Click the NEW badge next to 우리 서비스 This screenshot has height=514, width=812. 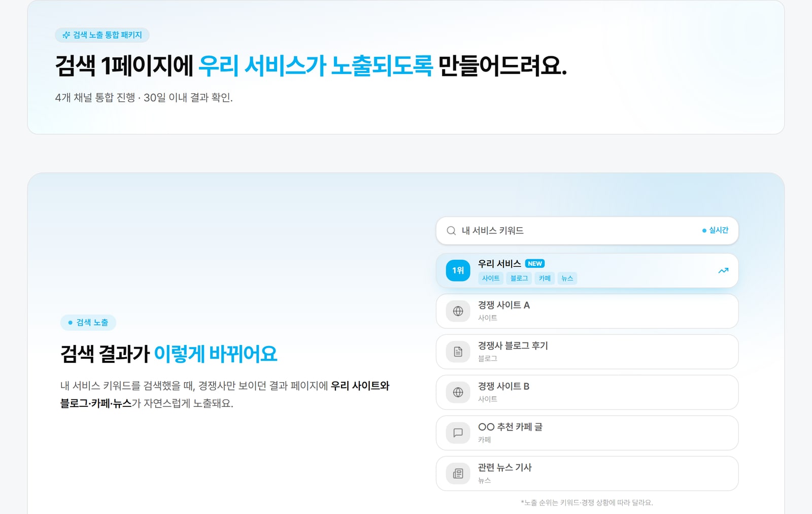tap(535, 263)
